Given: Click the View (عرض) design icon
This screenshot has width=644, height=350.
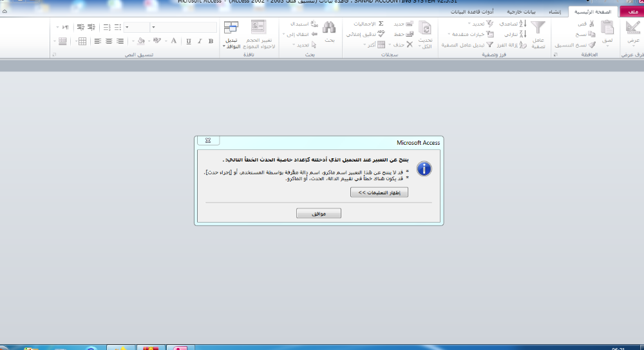Looking at the screenshot, I should pyautogui.click(x=633, y=28).
